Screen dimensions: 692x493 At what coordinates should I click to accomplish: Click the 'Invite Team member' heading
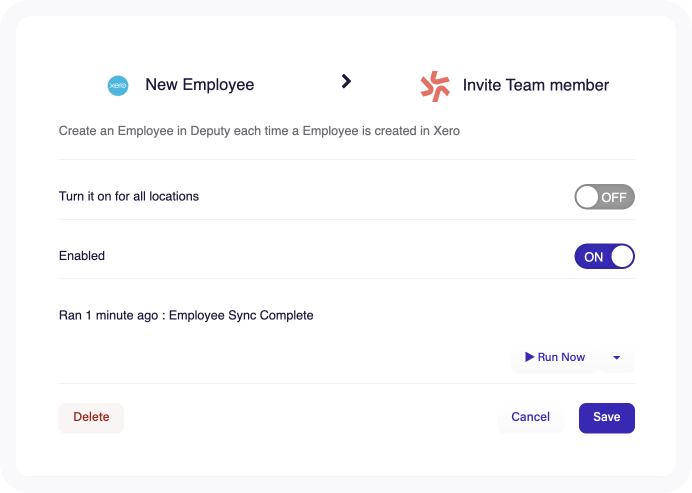[536, 85]
